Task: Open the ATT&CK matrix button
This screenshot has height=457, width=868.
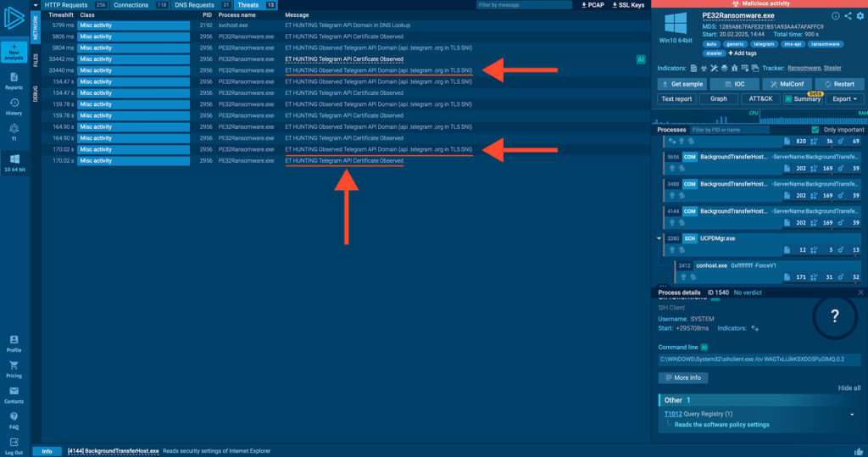Action: [x=760, y=98]
